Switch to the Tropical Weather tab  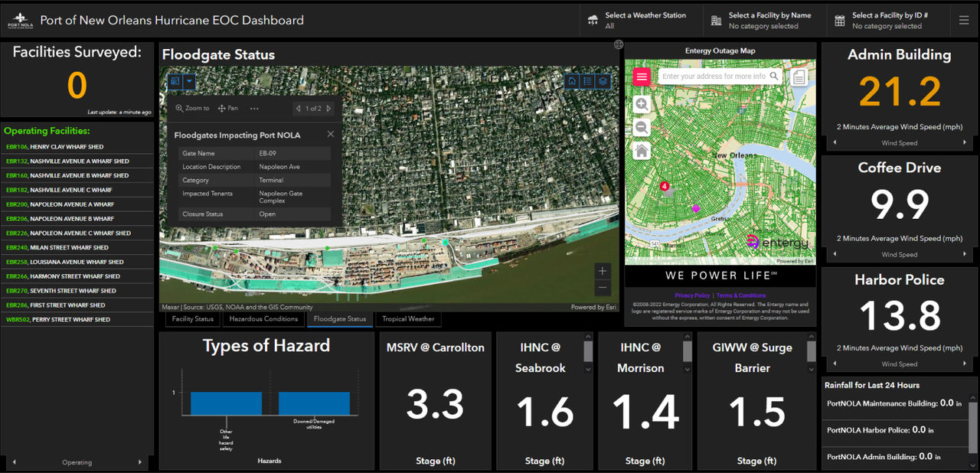click(x=408, y=319)
